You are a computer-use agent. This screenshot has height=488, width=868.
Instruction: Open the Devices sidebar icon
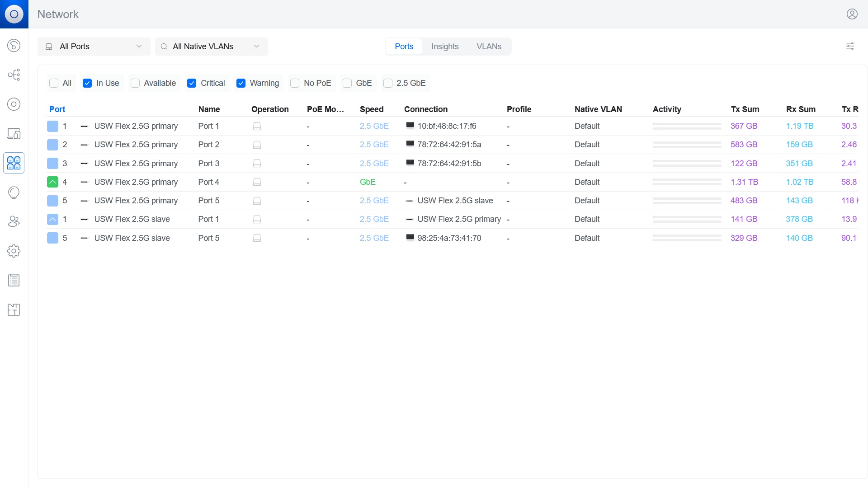tap(14, 133)
